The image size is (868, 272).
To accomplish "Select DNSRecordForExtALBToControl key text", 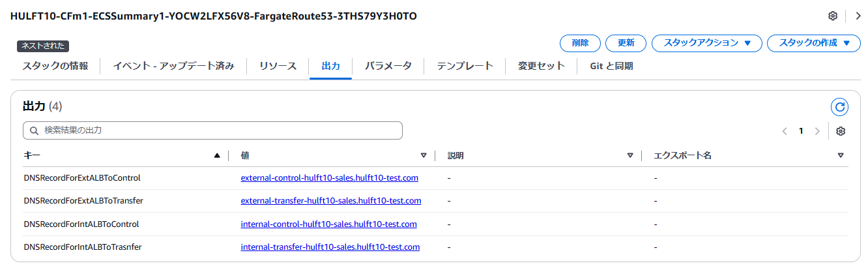I will point(82,177).
